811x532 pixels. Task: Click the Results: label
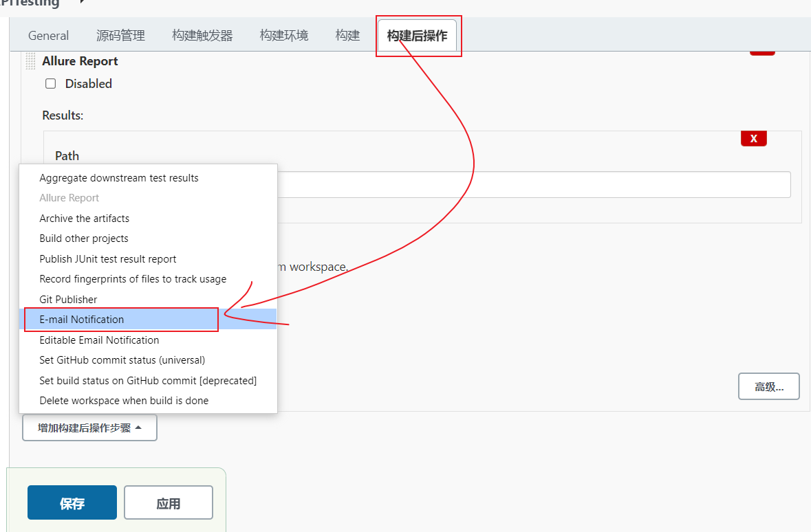(63, 115)
